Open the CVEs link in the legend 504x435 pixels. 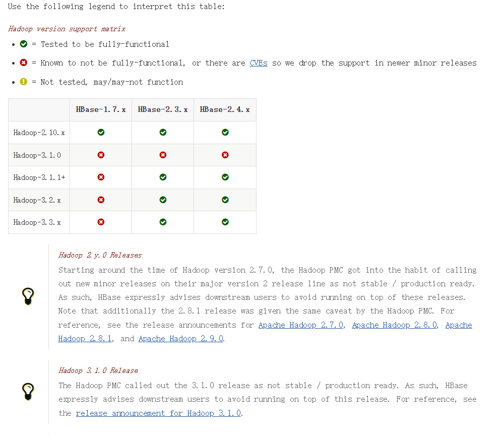[259, 63]
